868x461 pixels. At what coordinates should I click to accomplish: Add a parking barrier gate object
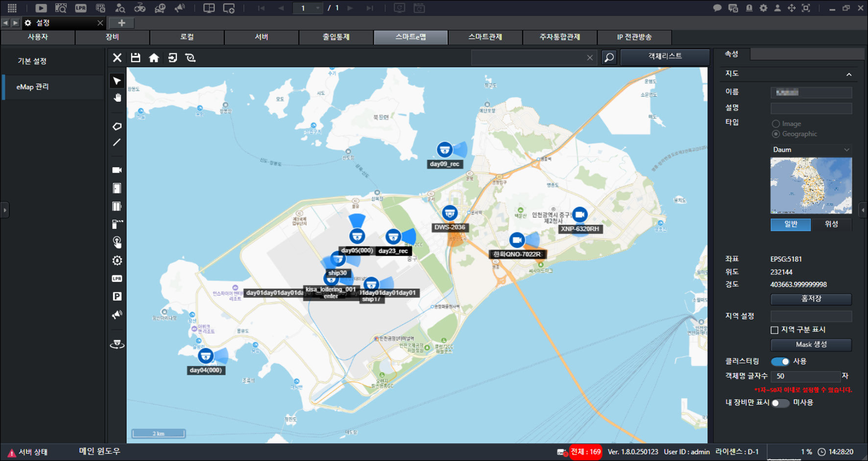pyautogui.click(x=117, y=224)
